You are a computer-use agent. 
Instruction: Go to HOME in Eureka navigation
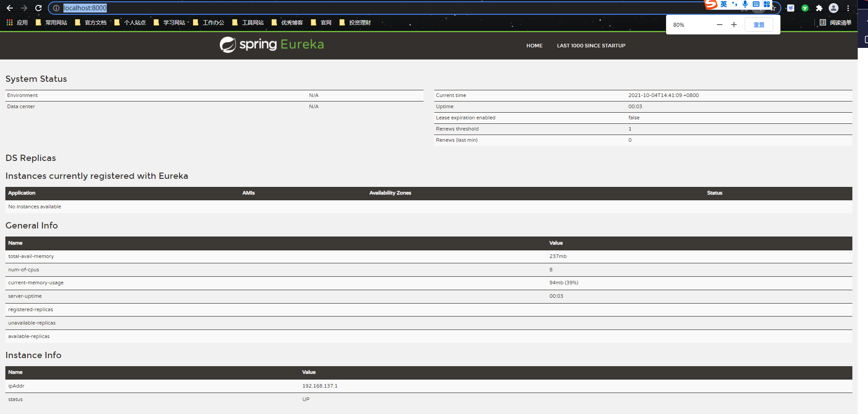(x=534, y=46)
